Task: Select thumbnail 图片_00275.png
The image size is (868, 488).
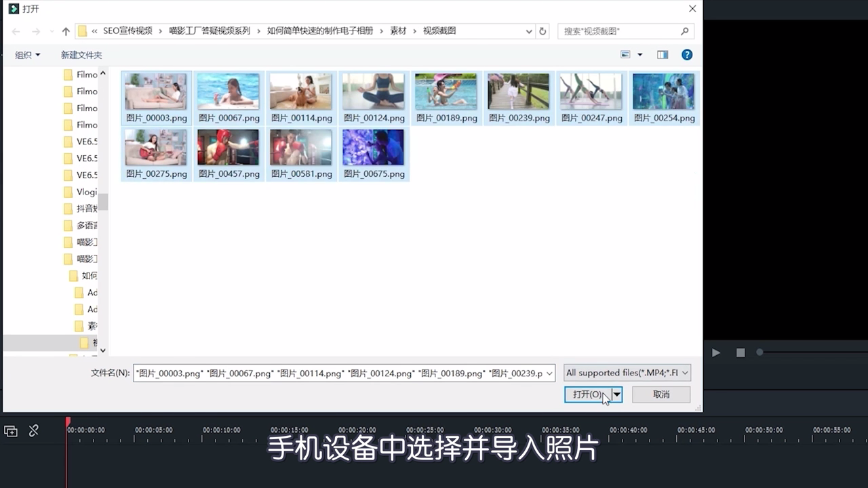Action: 157,155
